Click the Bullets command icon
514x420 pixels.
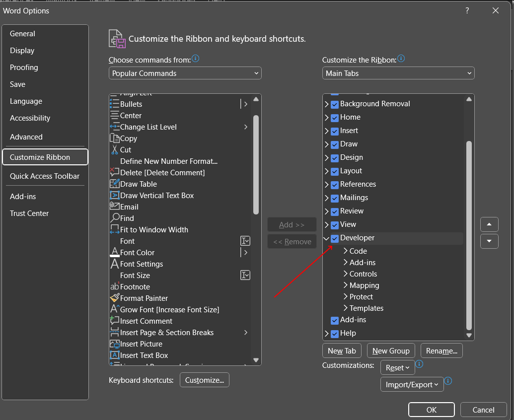pos(114,104)
